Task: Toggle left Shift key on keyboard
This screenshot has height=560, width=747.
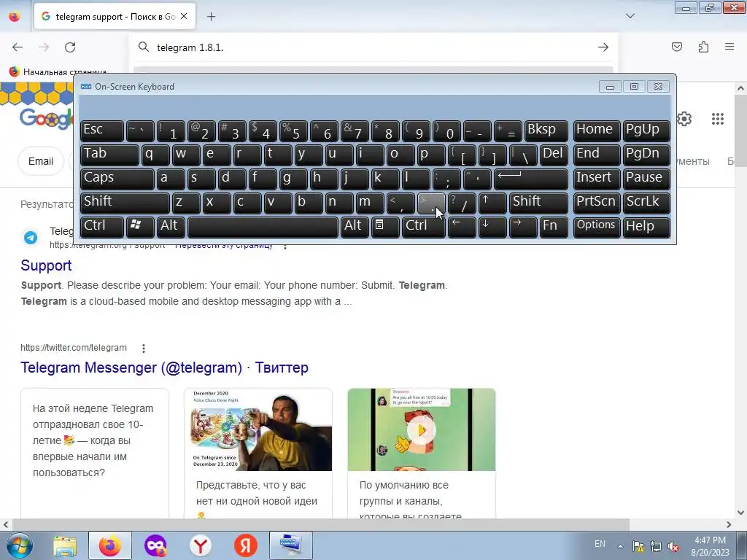Action: [x=125, y=203]
